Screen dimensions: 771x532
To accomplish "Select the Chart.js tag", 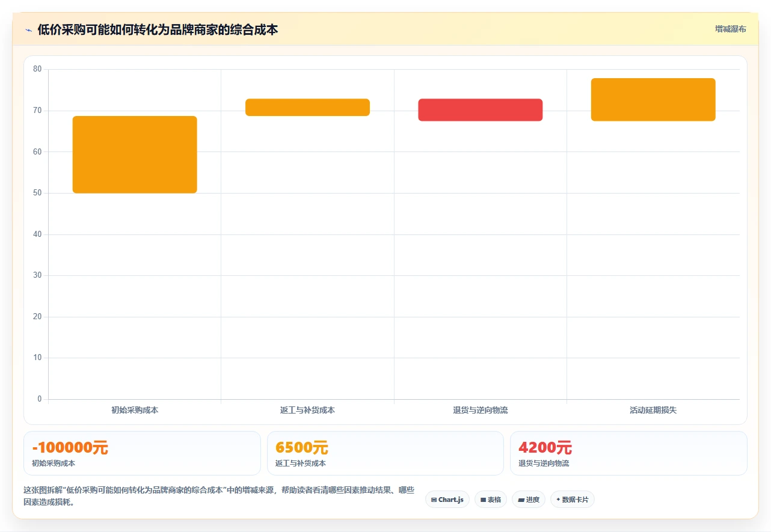I will pyautogui.click(x=447, y=500).
